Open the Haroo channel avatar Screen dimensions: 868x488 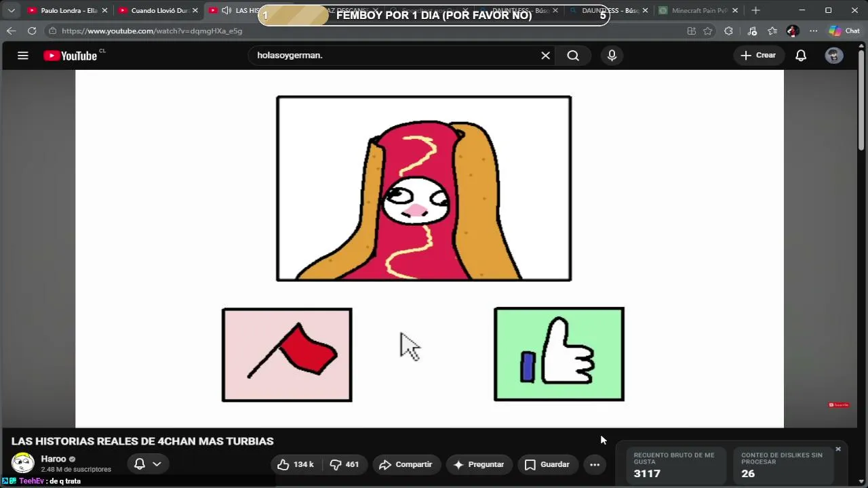point(22,463)
